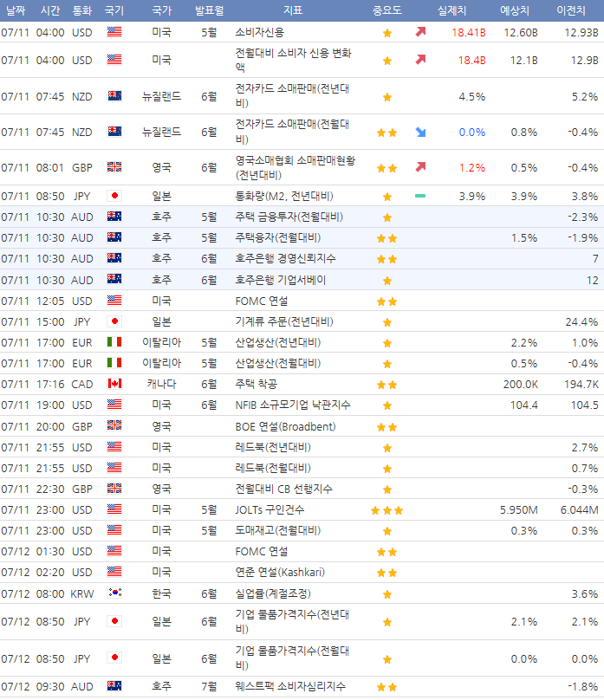Click the forecast value 200.0K
Screen dimensions: 604x700
tap(521, 385)
